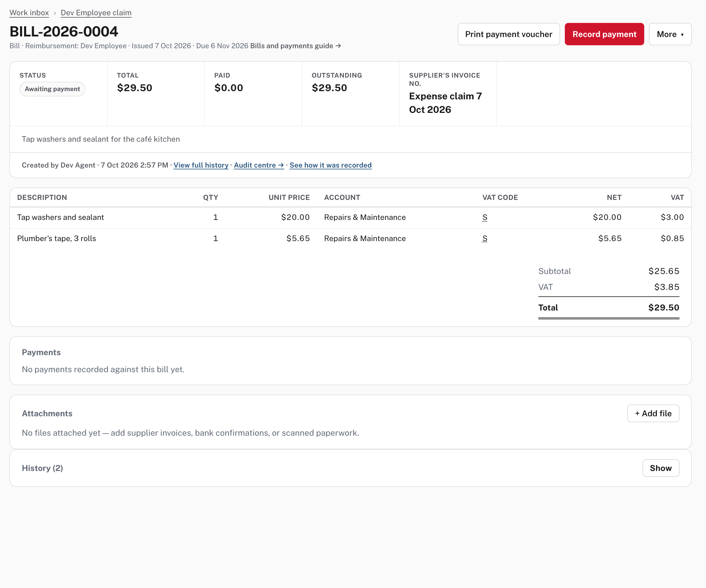Click the red Record payment button
The height and width of the screenshot is (588, 706).
click(x=604, y=34)
